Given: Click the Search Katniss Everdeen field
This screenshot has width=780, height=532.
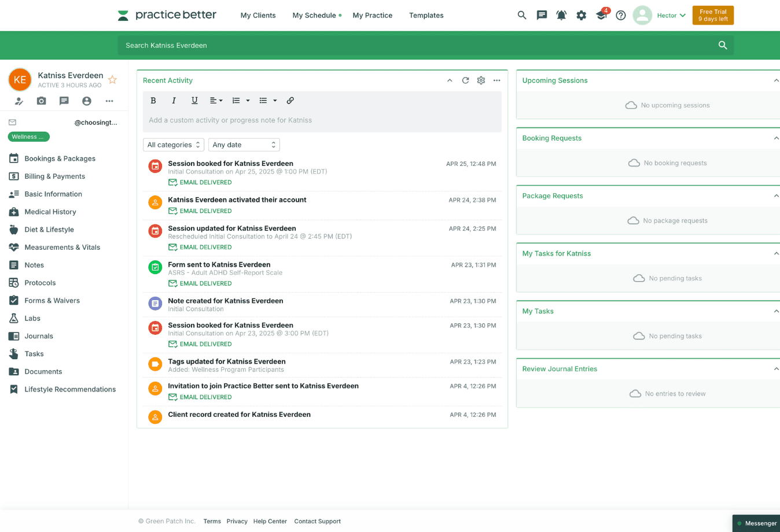Looking at the screenshot, I should 417,45.
